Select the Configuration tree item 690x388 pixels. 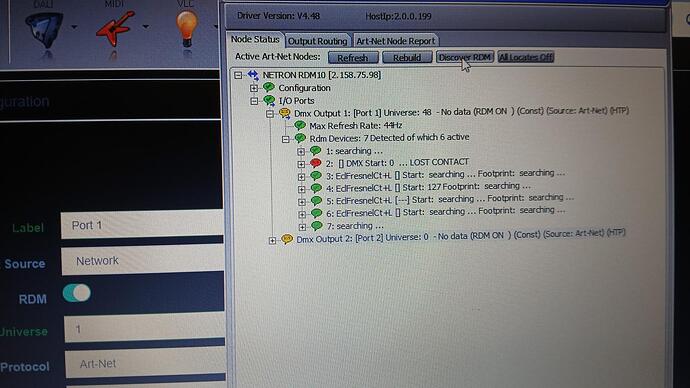[304, 88]
